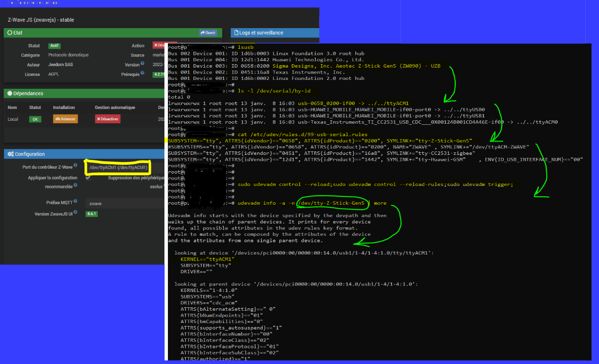Click the Etat panel header icon

coord(10,33)
